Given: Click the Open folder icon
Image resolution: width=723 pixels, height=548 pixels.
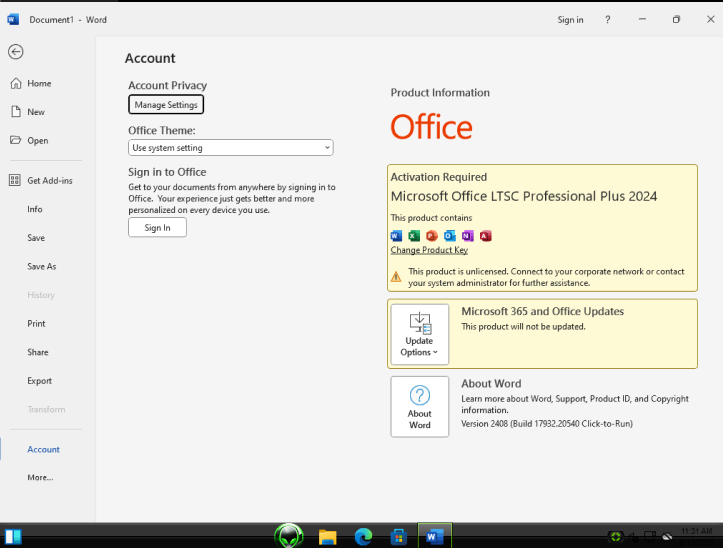Looking at the screenshot, I should pyautogui.click(x=16, y=140).
